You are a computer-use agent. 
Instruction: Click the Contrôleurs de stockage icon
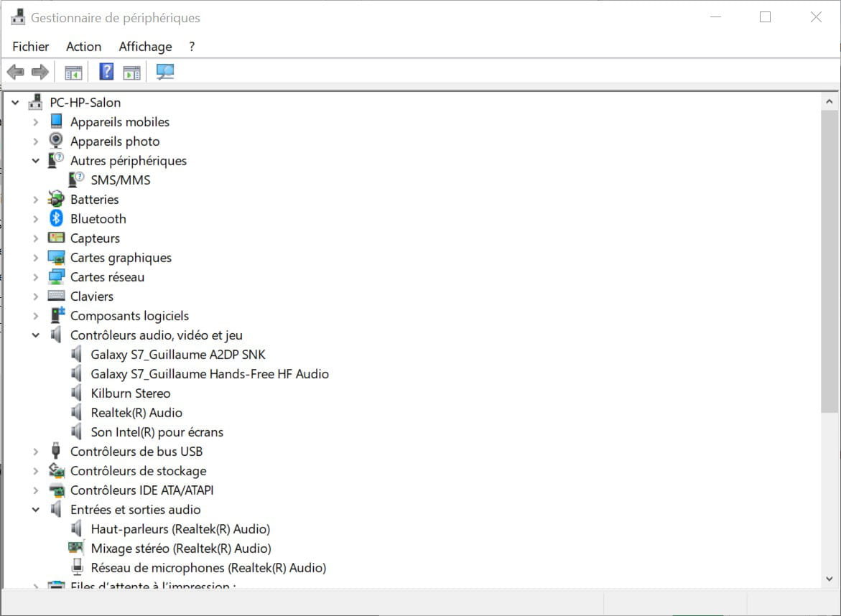(x=56, y=470)
